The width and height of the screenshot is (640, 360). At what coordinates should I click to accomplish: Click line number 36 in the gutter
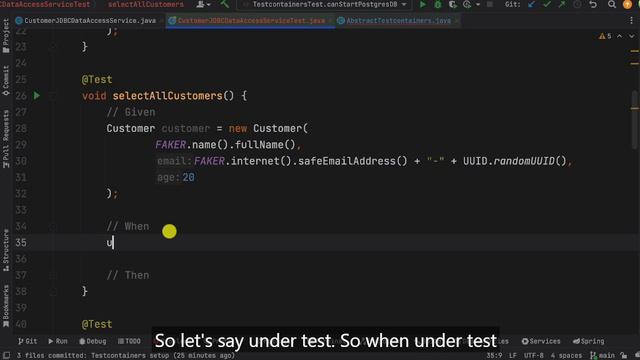(x=21, y=259)
